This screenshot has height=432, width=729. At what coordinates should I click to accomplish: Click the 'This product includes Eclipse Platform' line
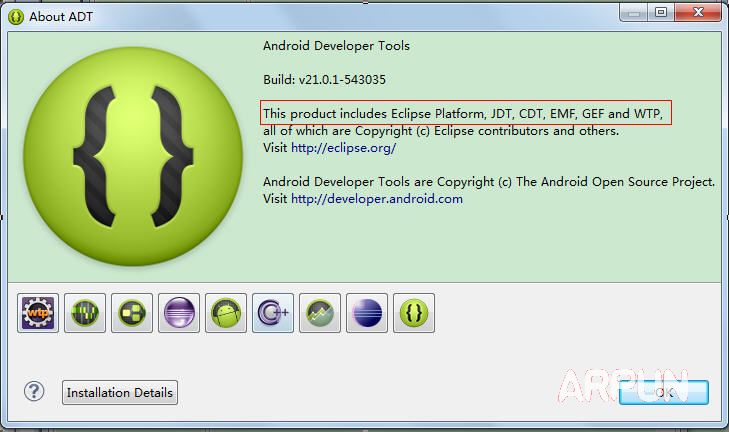tap(463, 113)
